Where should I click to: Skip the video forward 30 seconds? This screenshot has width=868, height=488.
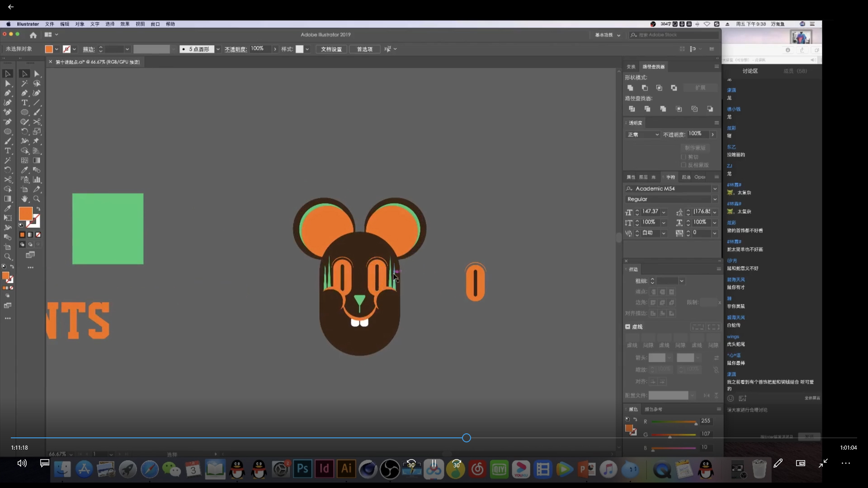pos(456,463)
